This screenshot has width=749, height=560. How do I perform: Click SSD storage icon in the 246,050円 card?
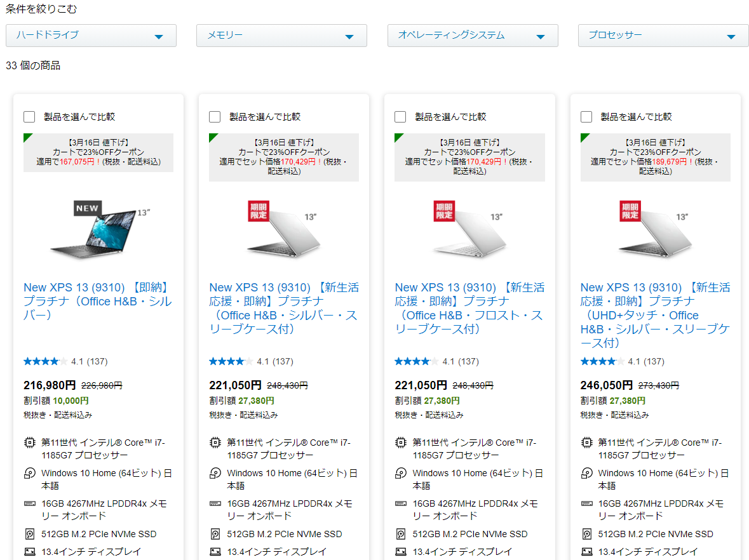(x=586, y=534)
